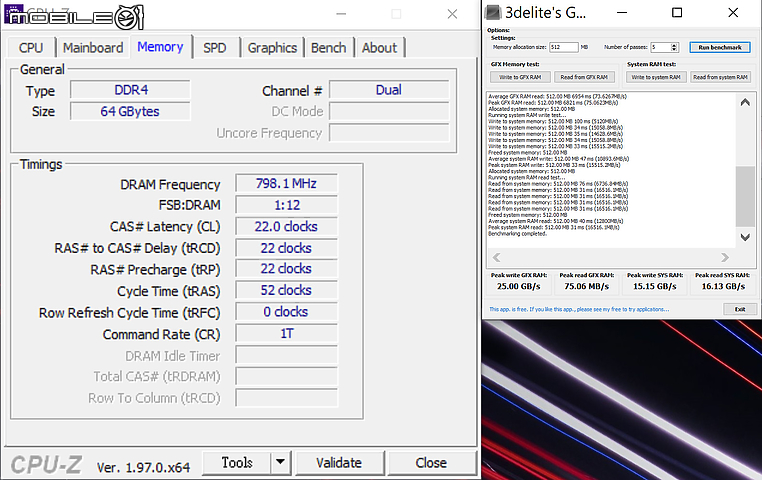Open the CPU tab in CPU-Z
Viewport: 762px width, 480px height.
tap(31, 48)
